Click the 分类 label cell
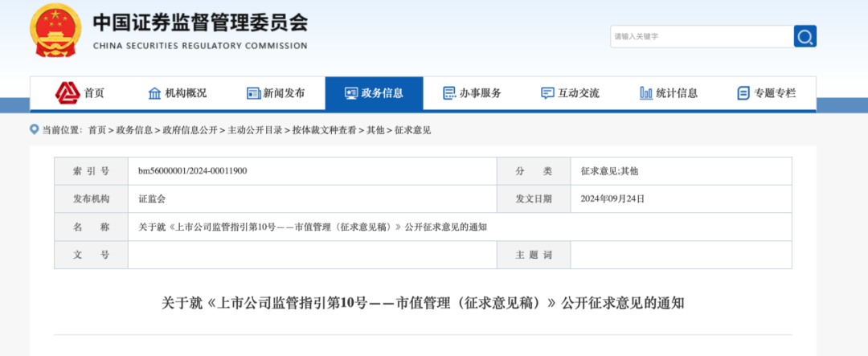868x356 pixels. point(534,171)
